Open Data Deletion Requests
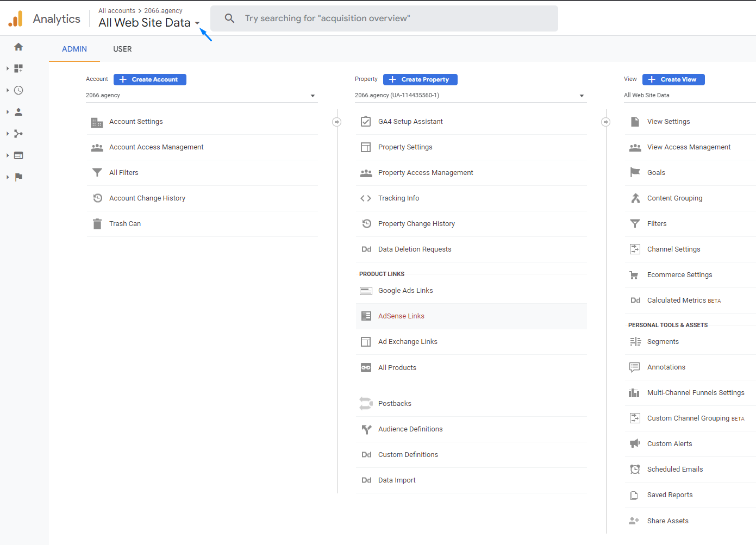The width and height of the screenshot is (756, 545). (471, 249)
